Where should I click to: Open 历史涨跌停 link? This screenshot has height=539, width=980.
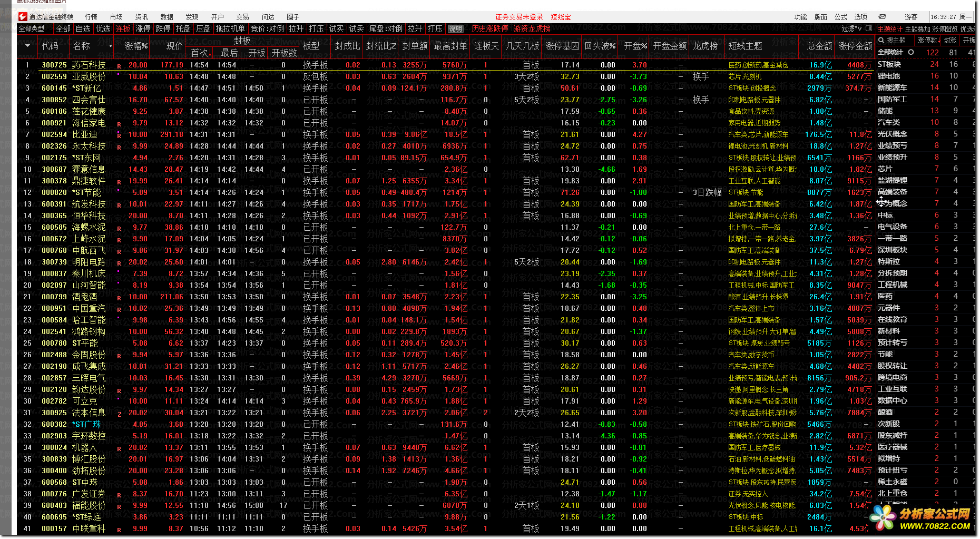pos(490,28)
